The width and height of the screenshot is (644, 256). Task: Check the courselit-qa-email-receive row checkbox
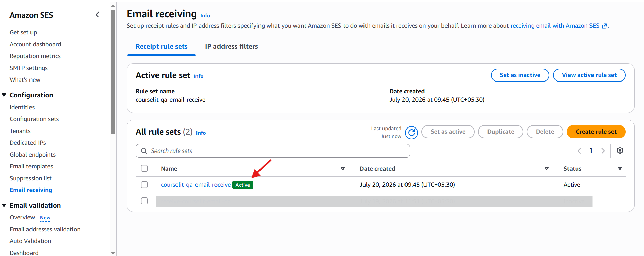click(144, 185)
